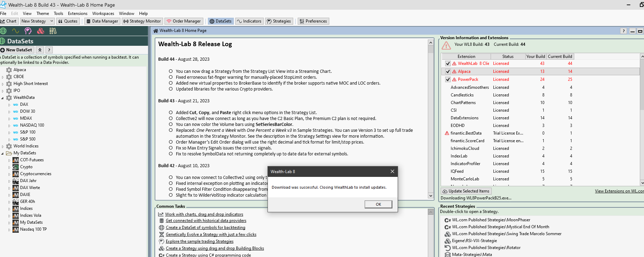644x257 pixels.
Task: Uncheck the PowerPack extension checkbox
Action: click(448, 79)
